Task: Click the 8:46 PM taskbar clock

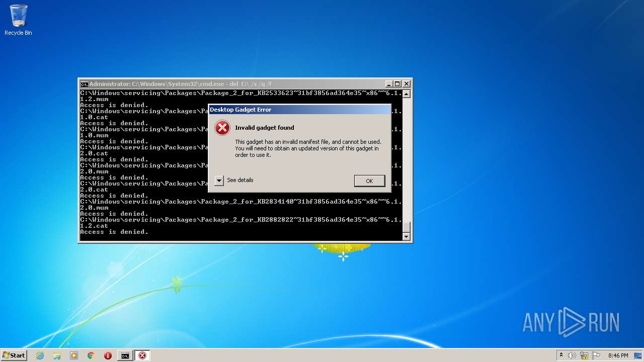Action: tap(618, 355)
